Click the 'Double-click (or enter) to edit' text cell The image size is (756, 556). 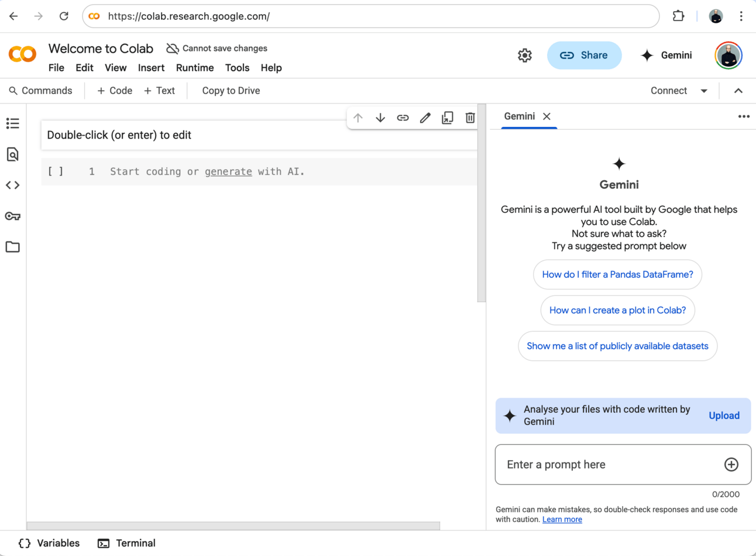[259, 135]
